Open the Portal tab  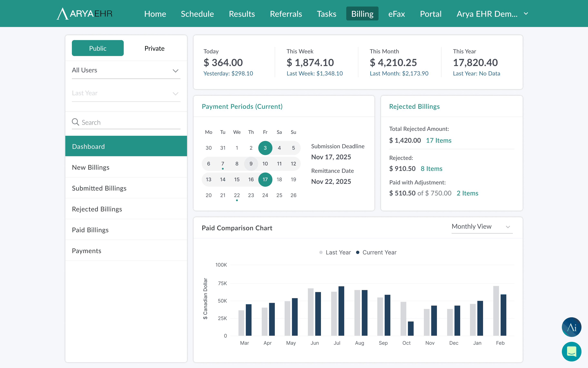(x=431, y=14)
